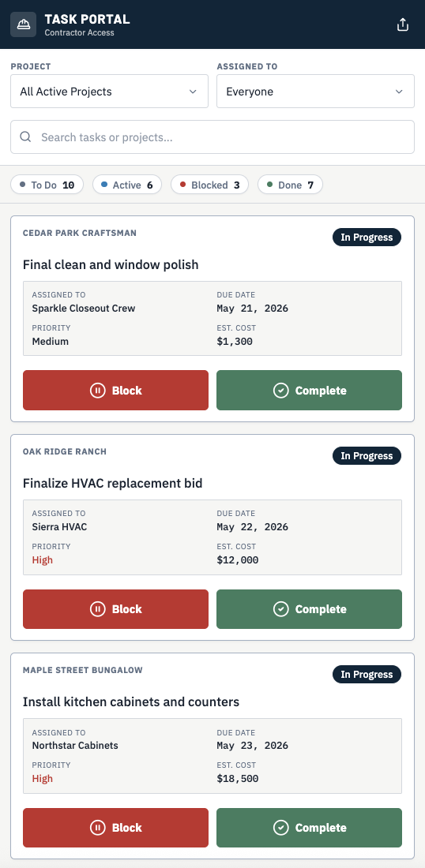Image resolution: width=425 pixels, height=868 pixels.
Task: Click In Progress status pill on Oak Ridge card
Action: coord(367,455)
